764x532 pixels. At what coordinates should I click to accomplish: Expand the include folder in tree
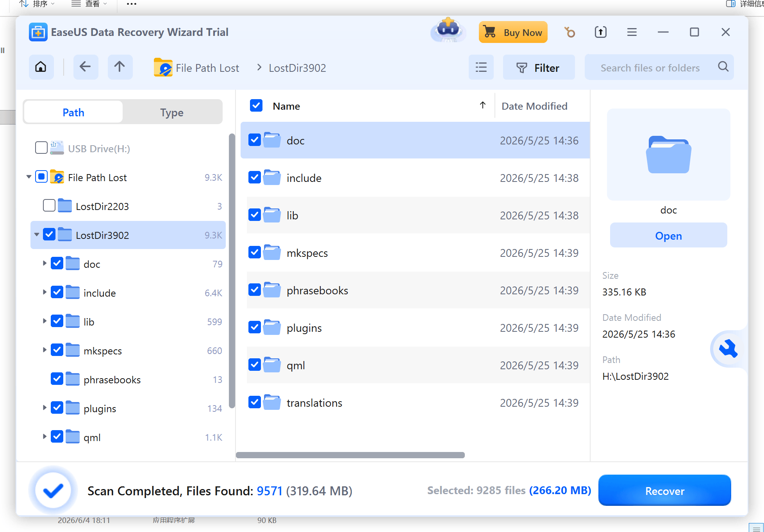pyautogui.click(x=45, y=292)
